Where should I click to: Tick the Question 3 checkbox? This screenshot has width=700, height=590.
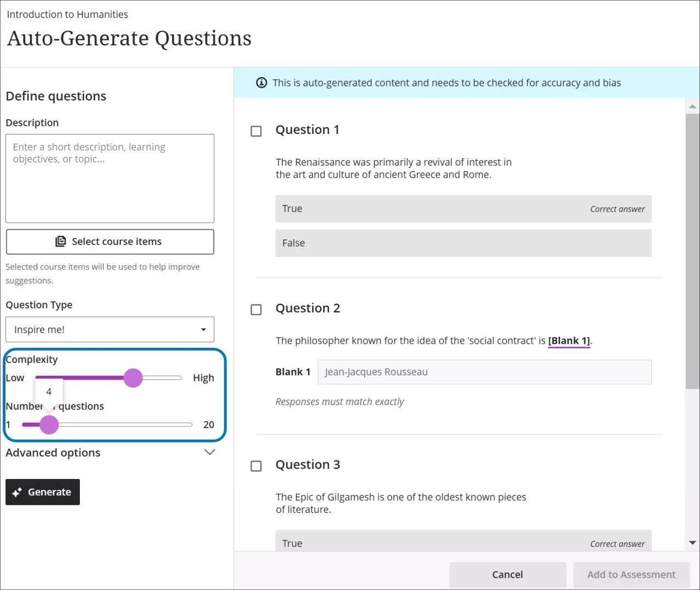pyautogui.click(x=256, y=466)
